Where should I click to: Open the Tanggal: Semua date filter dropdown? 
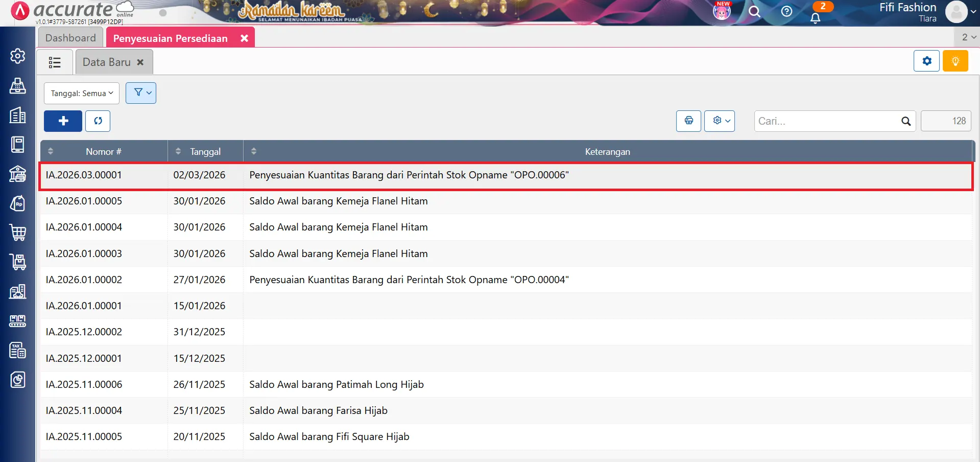(x=81, y=93)
